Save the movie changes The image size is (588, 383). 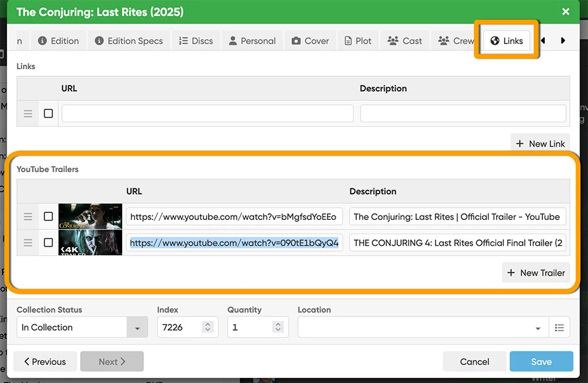(x=541, y=361)
